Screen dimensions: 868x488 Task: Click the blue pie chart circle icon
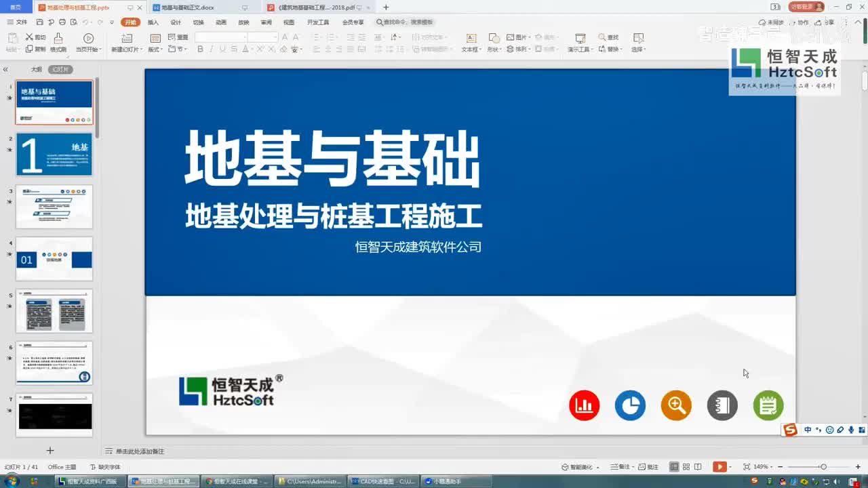click(630, 405)
